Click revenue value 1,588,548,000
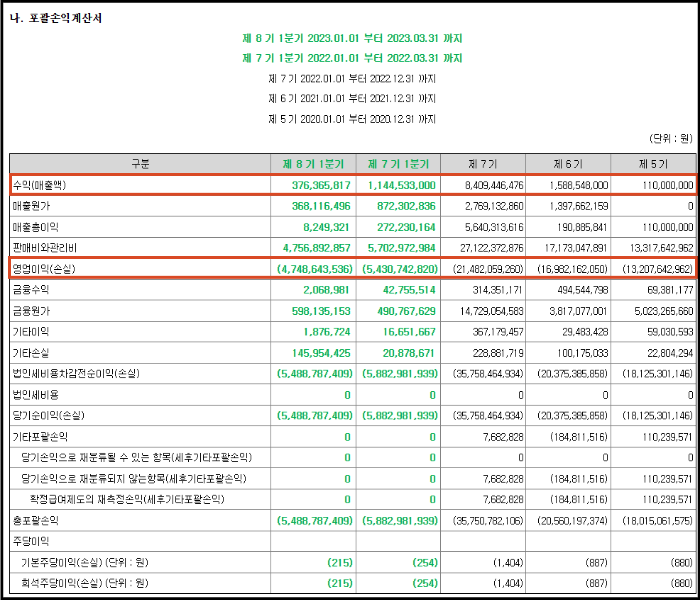Viewport: 700px width, 600px height. pos(579,185)
